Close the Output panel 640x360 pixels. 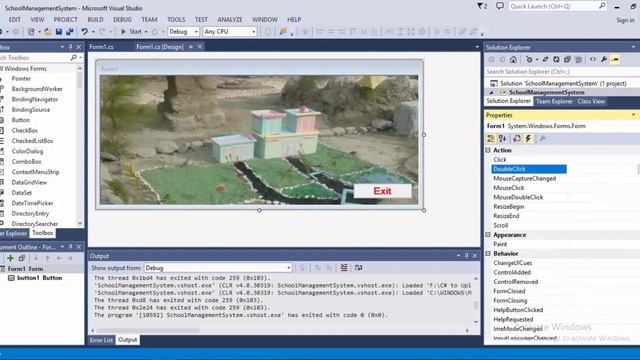tap(475, 256)
